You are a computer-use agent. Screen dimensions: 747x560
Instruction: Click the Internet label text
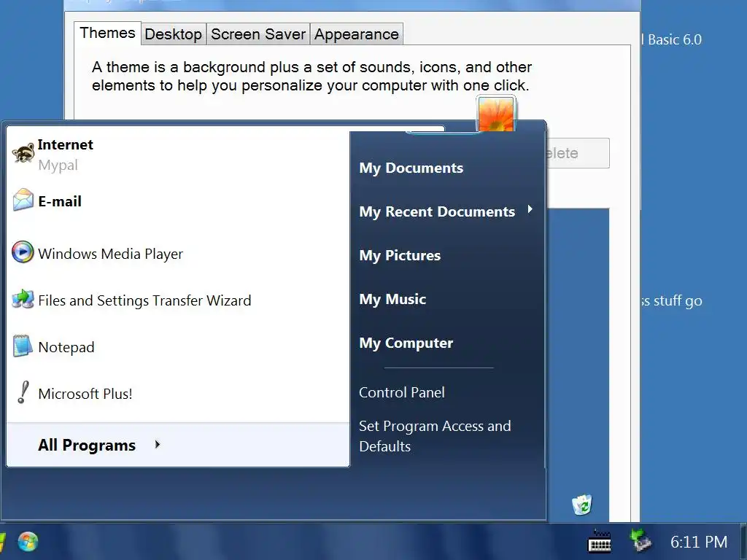(65, 144)
